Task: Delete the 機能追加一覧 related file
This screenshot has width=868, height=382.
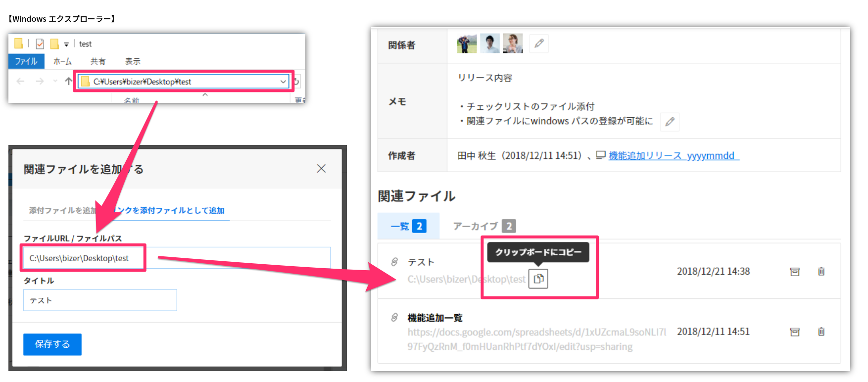Action: click(821, 332)
